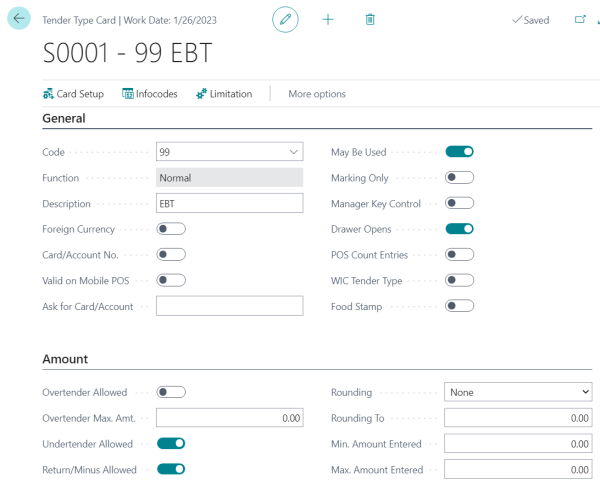Turn on the Foreign Currency switch
The width and height of the screenshot is (600, 481).
click(x=171, y=229)
